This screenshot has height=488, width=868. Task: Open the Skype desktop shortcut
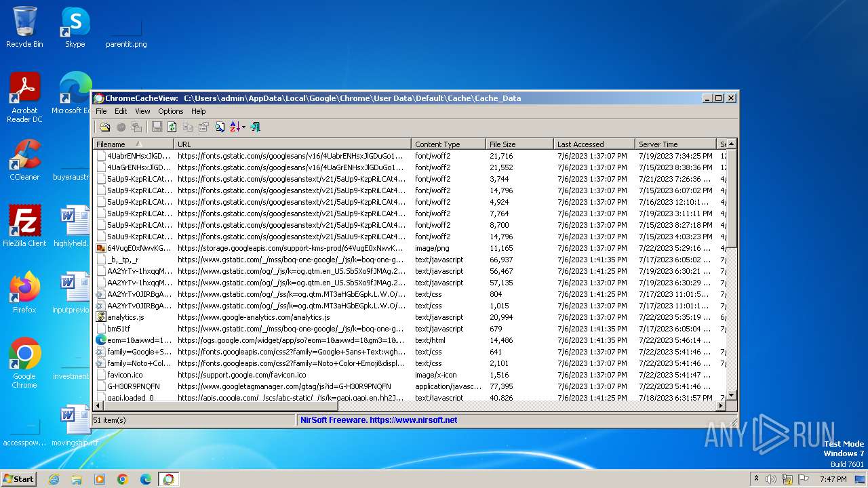click(75, 27)
